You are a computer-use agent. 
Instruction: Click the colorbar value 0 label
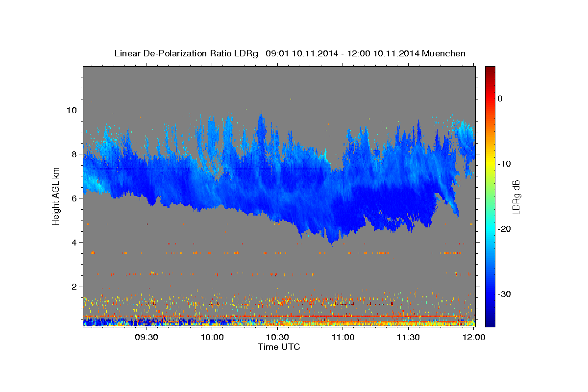tap(500, 98)
